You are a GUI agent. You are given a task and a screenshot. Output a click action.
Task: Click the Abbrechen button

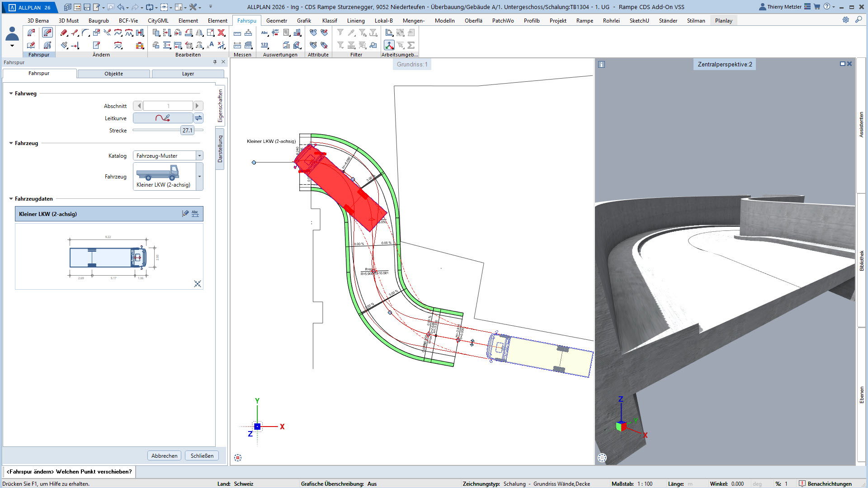(164, 455)
